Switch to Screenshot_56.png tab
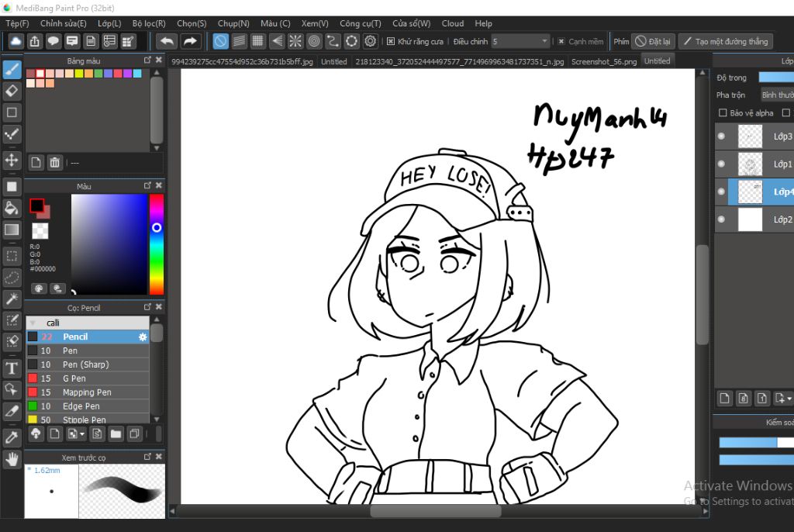794x532 pixels. tap(604, 62)
